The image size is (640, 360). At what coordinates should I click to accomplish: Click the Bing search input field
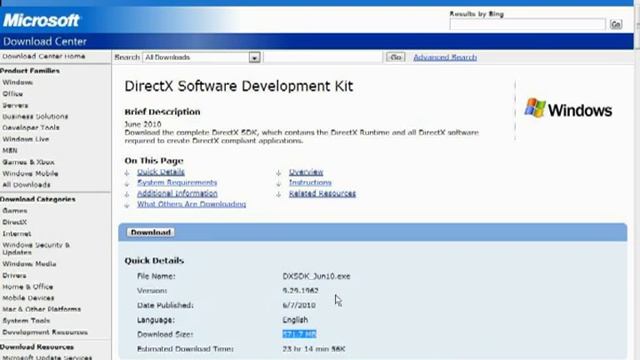click(x=527, y=24)
